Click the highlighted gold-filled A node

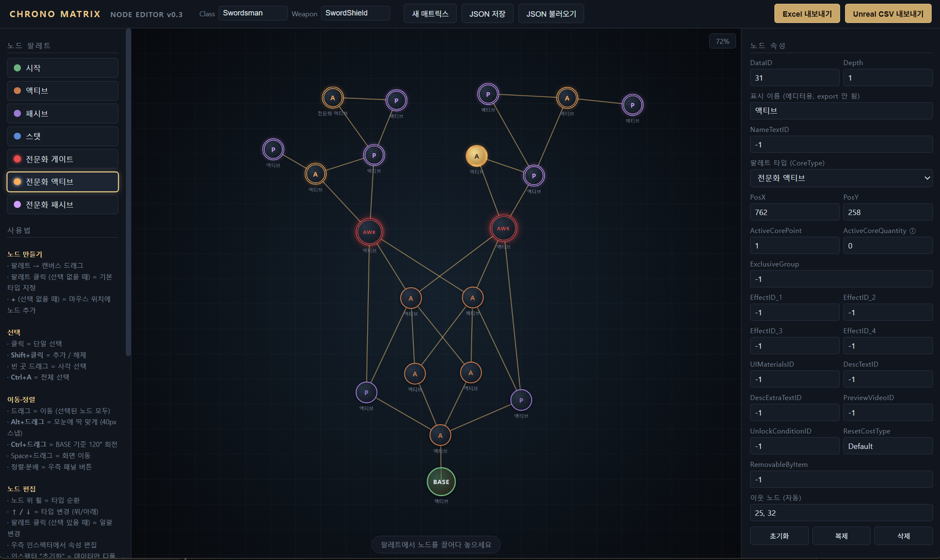pyautogui.click(x=476, y=156)
